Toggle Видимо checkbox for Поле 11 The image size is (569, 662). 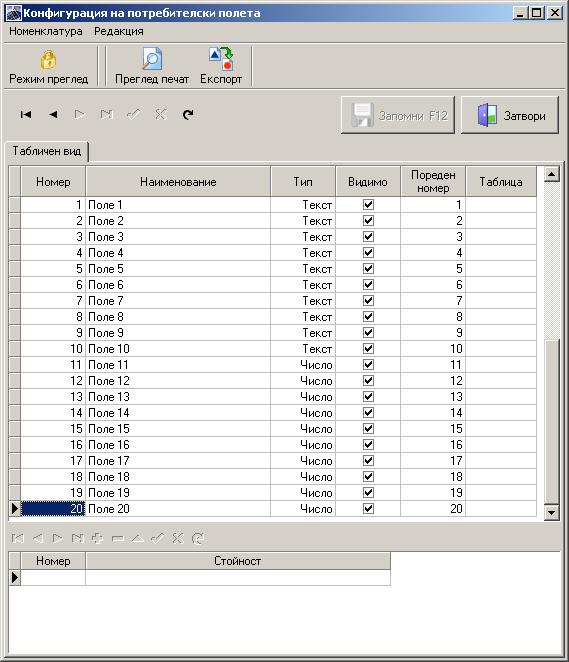click(368, 365)
